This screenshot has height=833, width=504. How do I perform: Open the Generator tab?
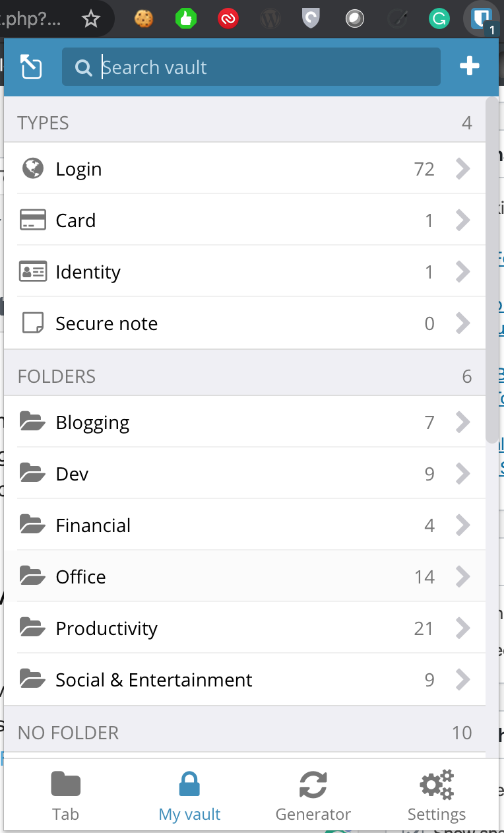click(x=313, y=795)
